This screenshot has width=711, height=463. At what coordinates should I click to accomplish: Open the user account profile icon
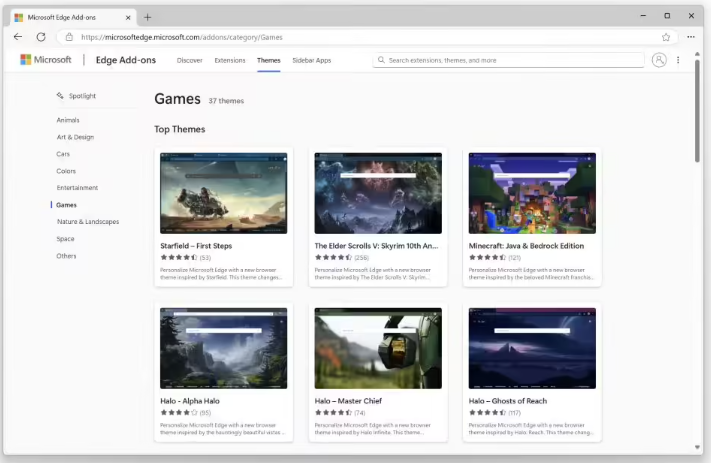coord(658,60)
